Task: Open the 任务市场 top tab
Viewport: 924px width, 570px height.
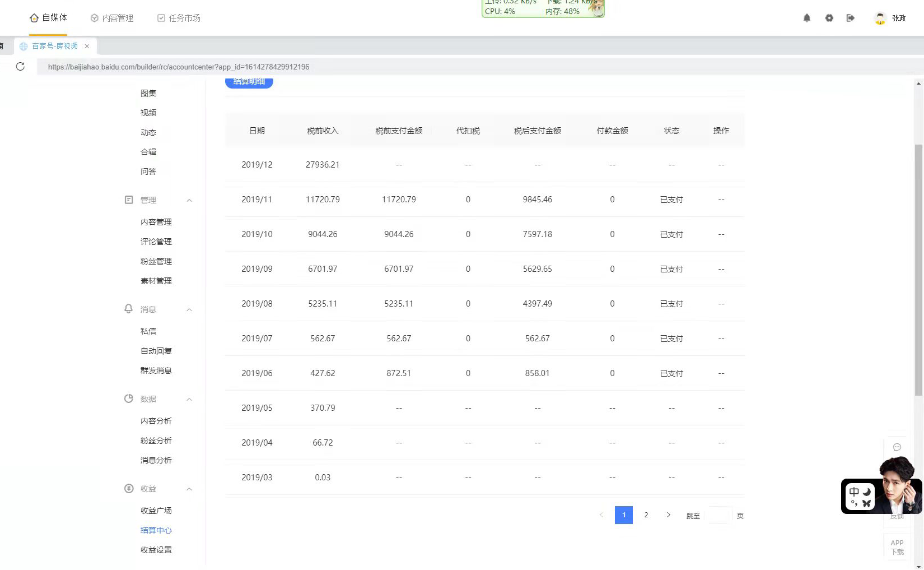Action: point(179,18)
